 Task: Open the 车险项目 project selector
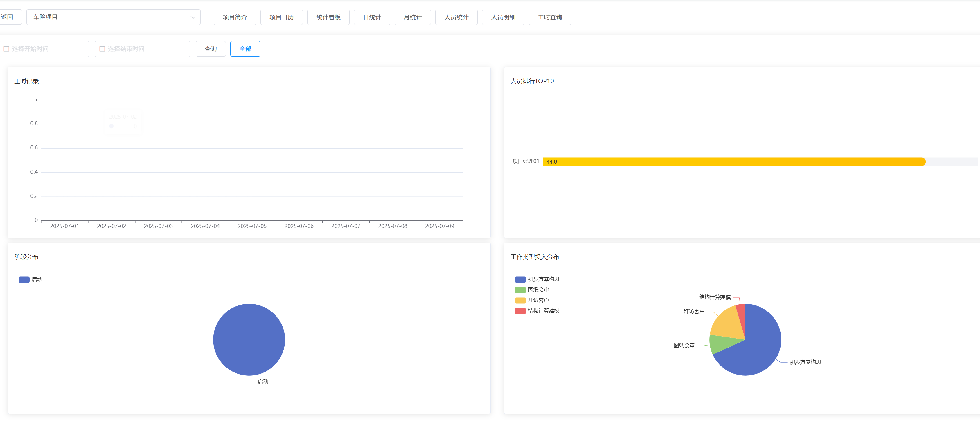113,17
